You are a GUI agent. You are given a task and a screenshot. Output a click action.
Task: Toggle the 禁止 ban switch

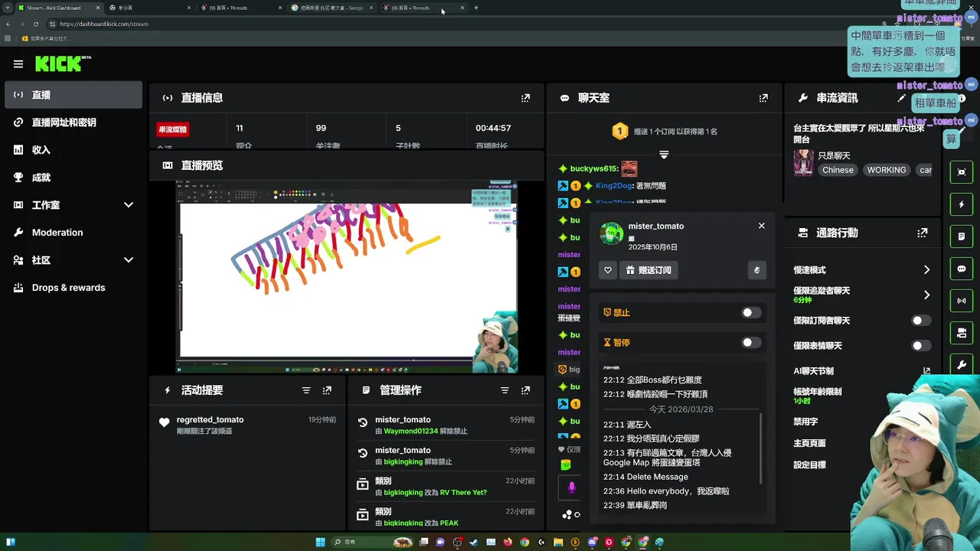pos(752,312)
